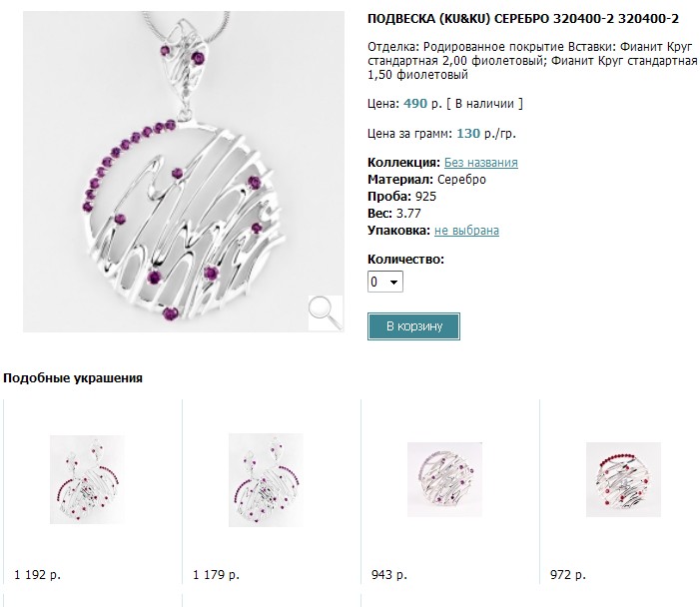Viewport: 700px width, 607px height.
Task: Select the similar pendant thumbnail for 943 р.
Action: (x=443, y=479)
